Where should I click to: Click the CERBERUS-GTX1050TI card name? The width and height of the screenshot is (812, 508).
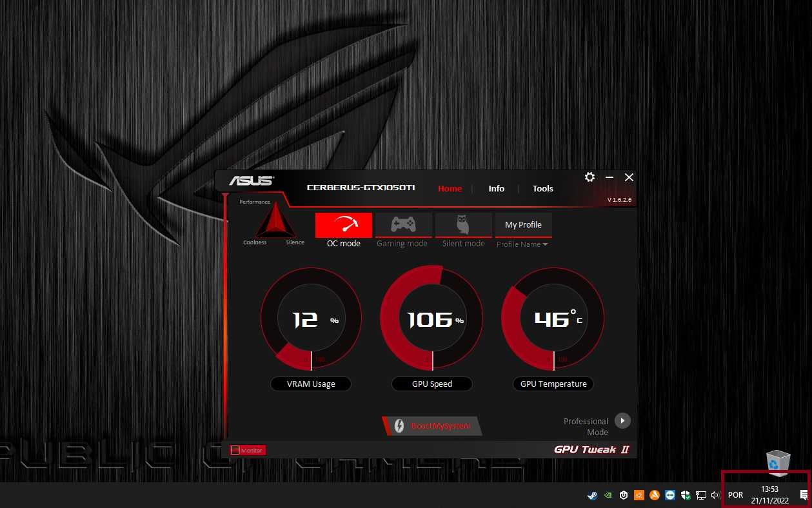pos(361,188)
